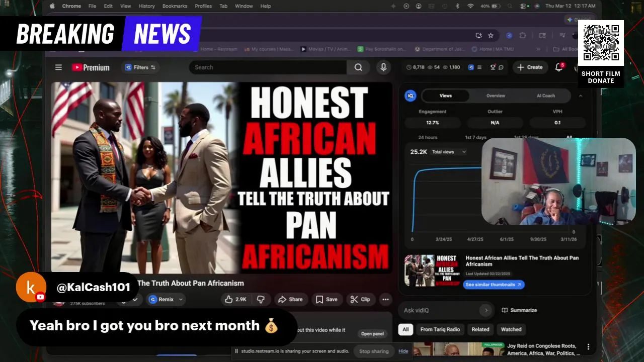Click the Share button
644x362 pixels.
tap(290, 299)
